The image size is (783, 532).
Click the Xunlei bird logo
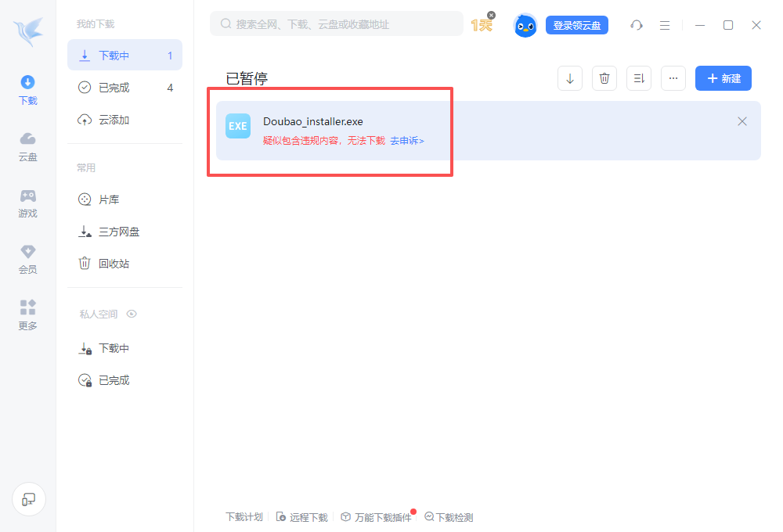click(28, 31)
